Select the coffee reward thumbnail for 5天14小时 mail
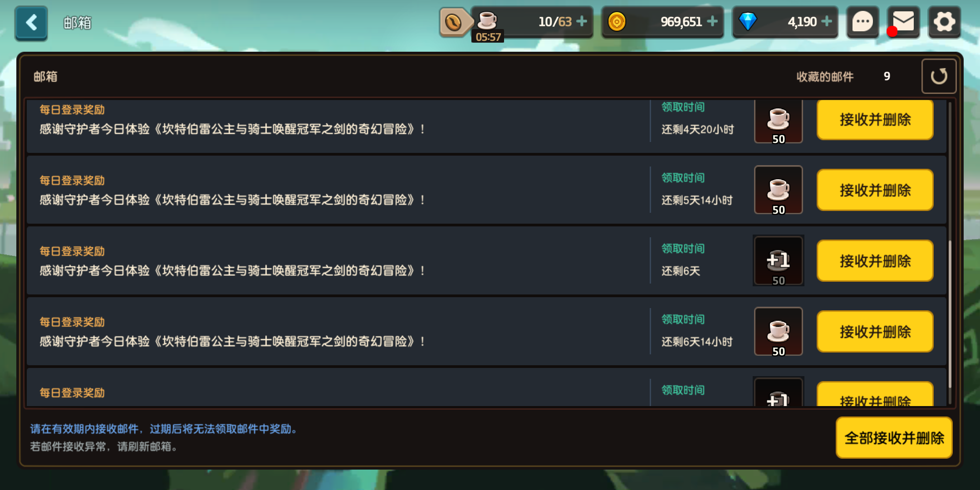The width and height of the screenshot is (980, 490). click(x=778, y=190)
